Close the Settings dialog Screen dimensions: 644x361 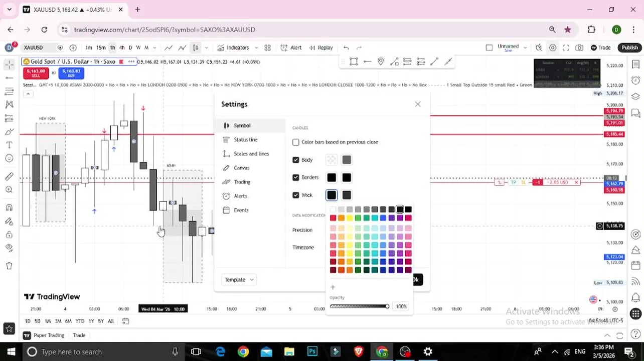tap(418, 104)
